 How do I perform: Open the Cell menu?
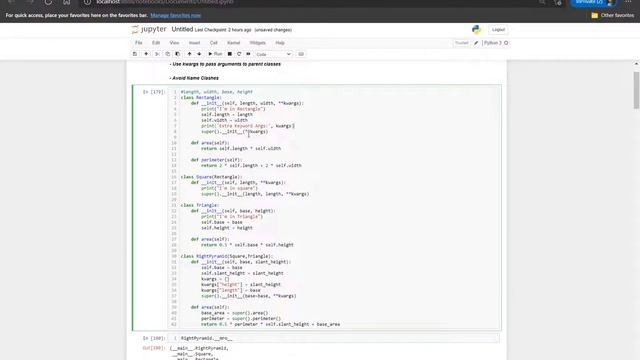[213, 43]
